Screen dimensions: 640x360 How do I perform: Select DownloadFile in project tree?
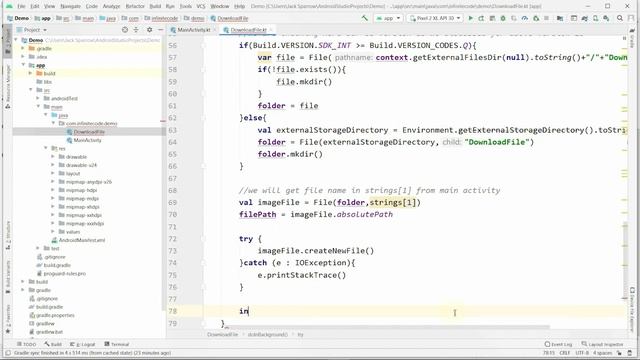(x=89, y=132)
